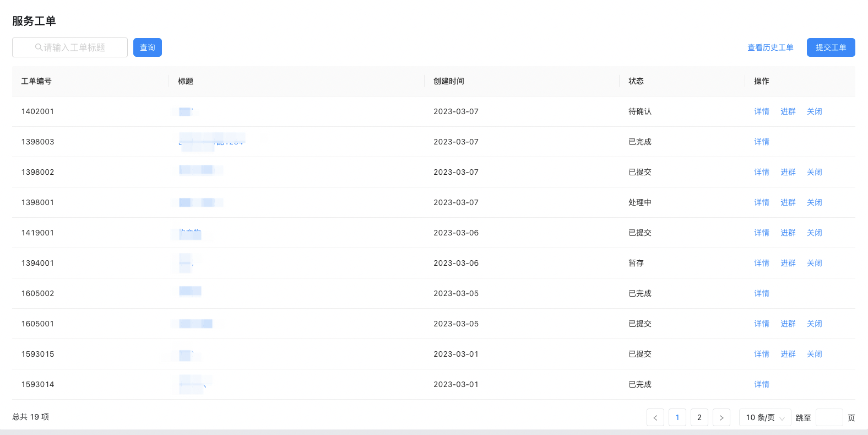Go to next page arrow
Screen dimensions: 868x435
pyautogui.click(x=721, y=417)
